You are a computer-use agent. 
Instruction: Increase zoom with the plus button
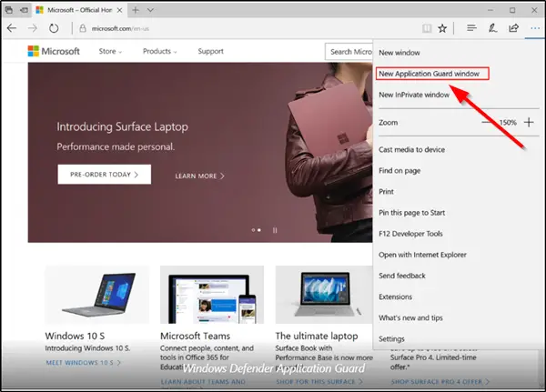pos(529,122)
